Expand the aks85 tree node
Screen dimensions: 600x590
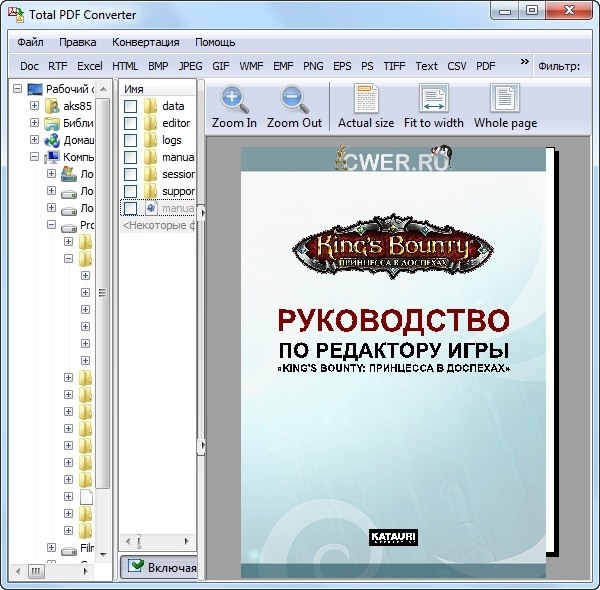(35, 106)
